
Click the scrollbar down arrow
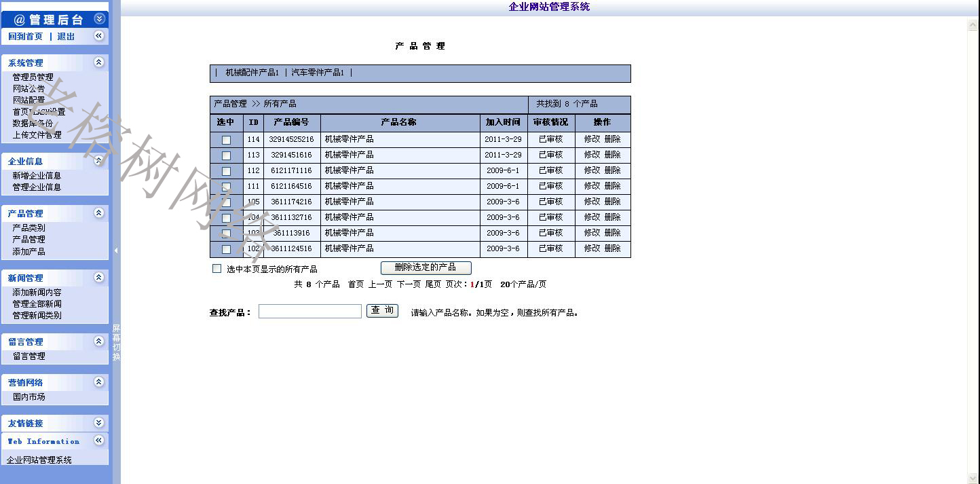point(974,478)
